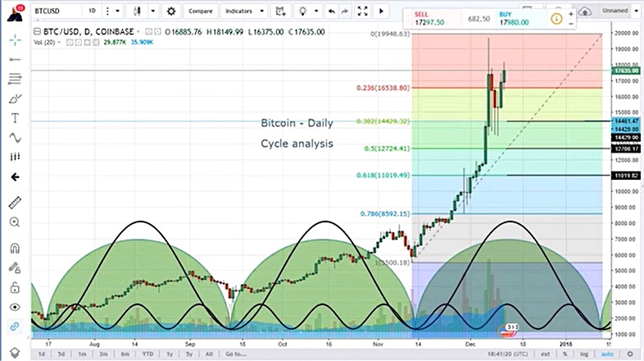Select the trend line drawing tool
Viewport: 644px width, 361px height.
pos(15,60)
